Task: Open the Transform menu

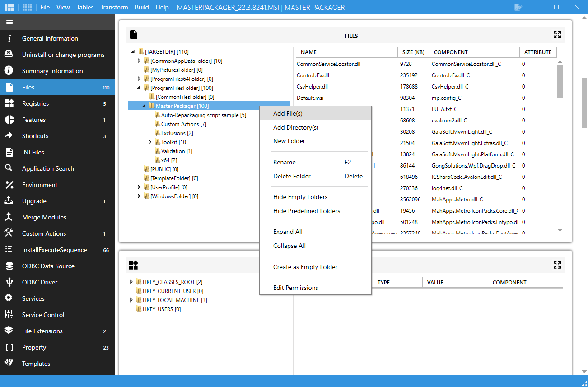Action: pyautogui.click(x=114, y=7)
